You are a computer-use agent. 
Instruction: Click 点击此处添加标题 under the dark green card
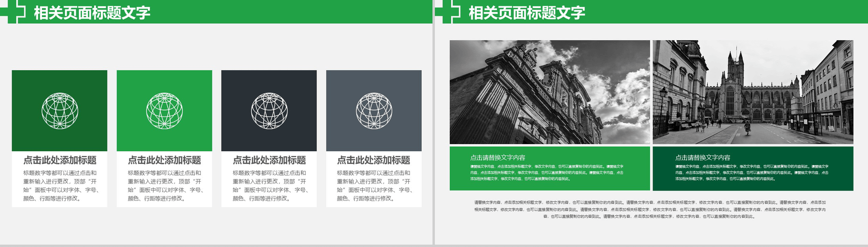pyautogui.click(x=60, y=160)
